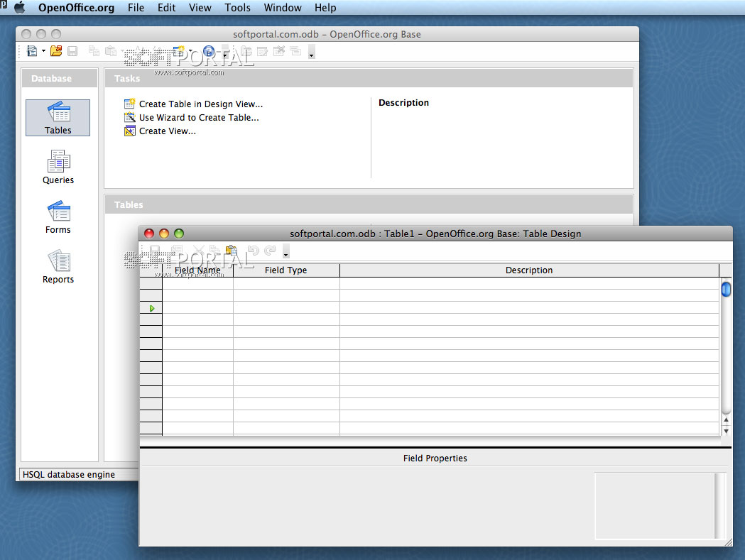745x560 pixels.
Task: Select Reports in the Database pane
Action: [x=58, y=267]
